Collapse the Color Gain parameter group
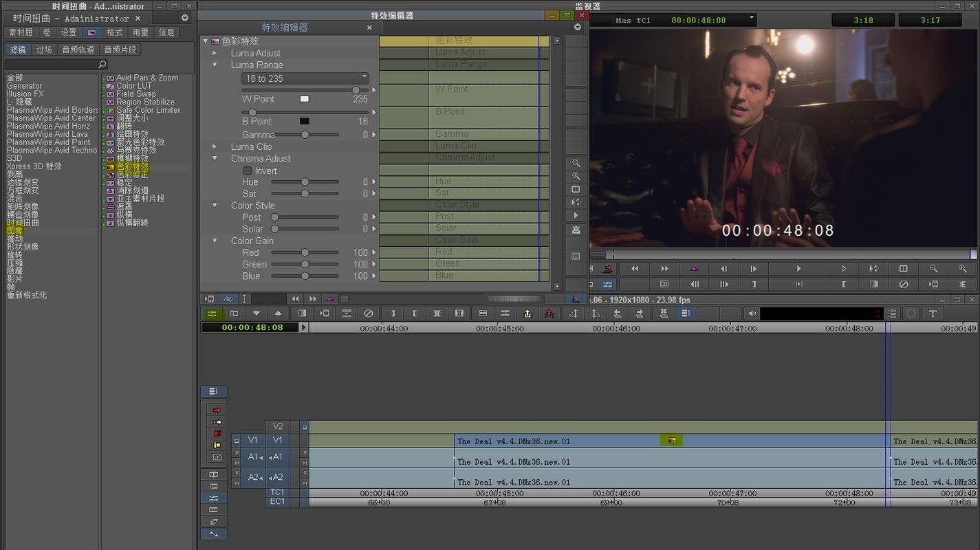The width and height of the screenshot is (980, 550). [x=215, y=241]
